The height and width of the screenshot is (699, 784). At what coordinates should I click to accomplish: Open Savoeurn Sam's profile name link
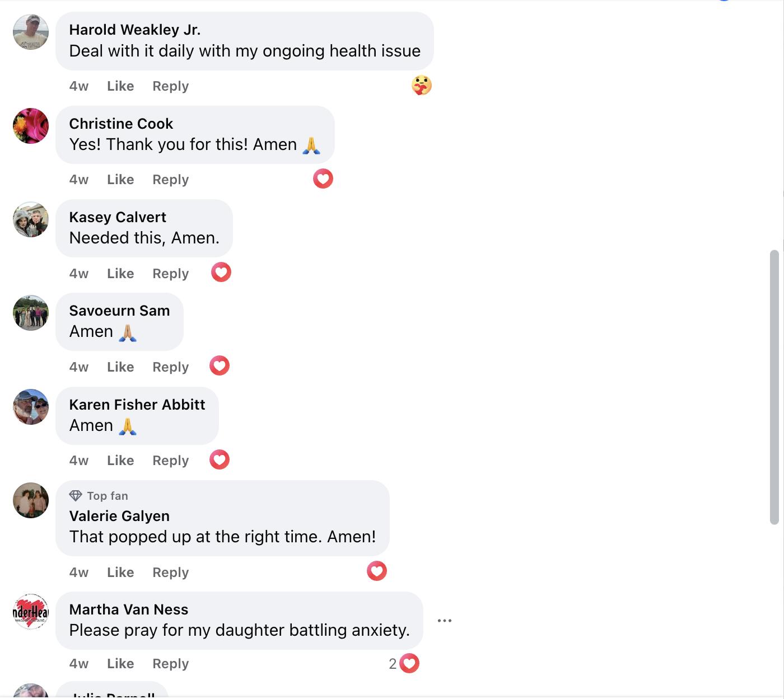tap(119, 311)
